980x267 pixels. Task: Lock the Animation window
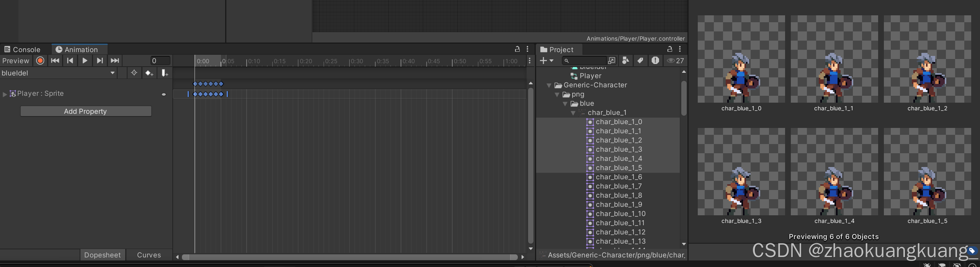click(x=517, y=49)
